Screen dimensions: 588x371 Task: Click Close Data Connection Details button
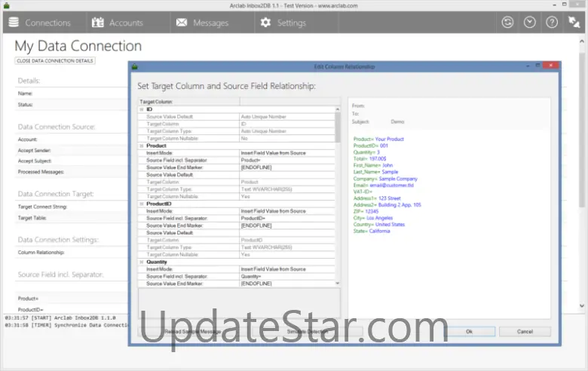[55, 61]
